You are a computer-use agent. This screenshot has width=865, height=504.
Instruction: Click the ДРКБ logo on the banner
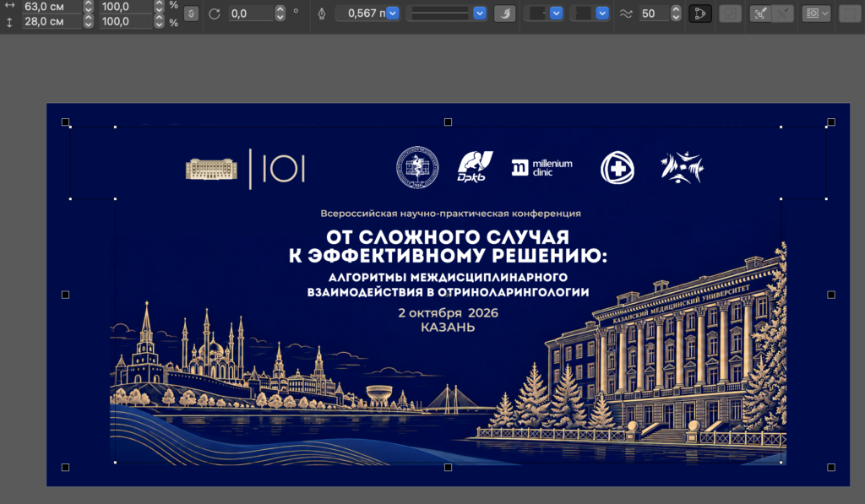(474, 166)
